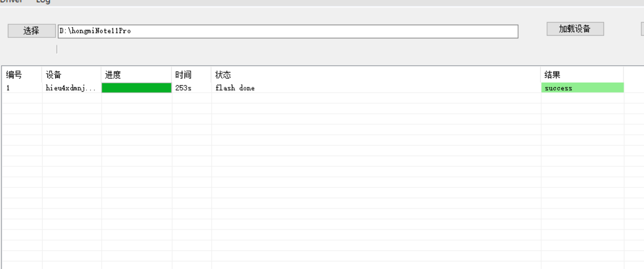Select row number 1 cell
This screenshot has height=269, width=644.
point(22,88)
